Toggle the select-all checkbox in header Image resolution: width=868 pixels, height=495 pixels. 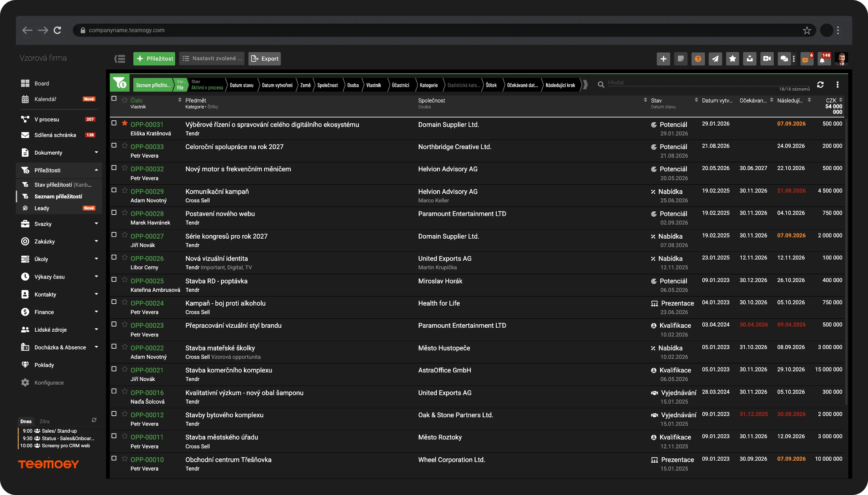[x=114, y=99]
